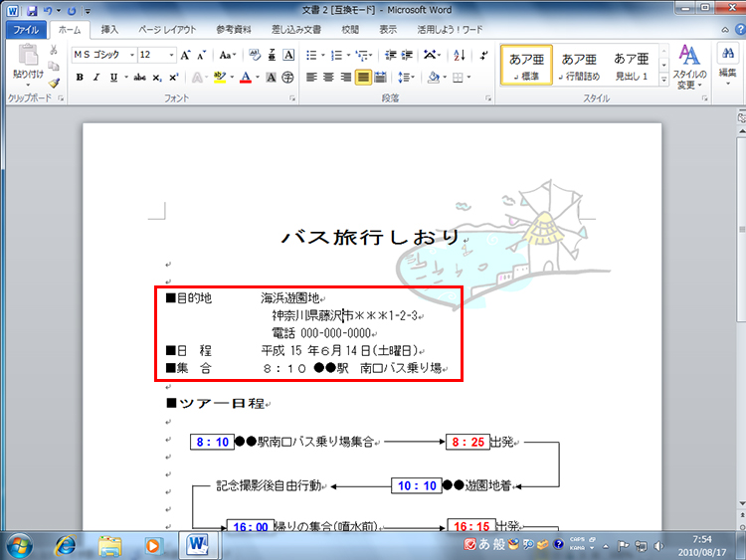Click the Change Styles icon
The width and height of the screenshot is (746, 560).
(689, 67)
